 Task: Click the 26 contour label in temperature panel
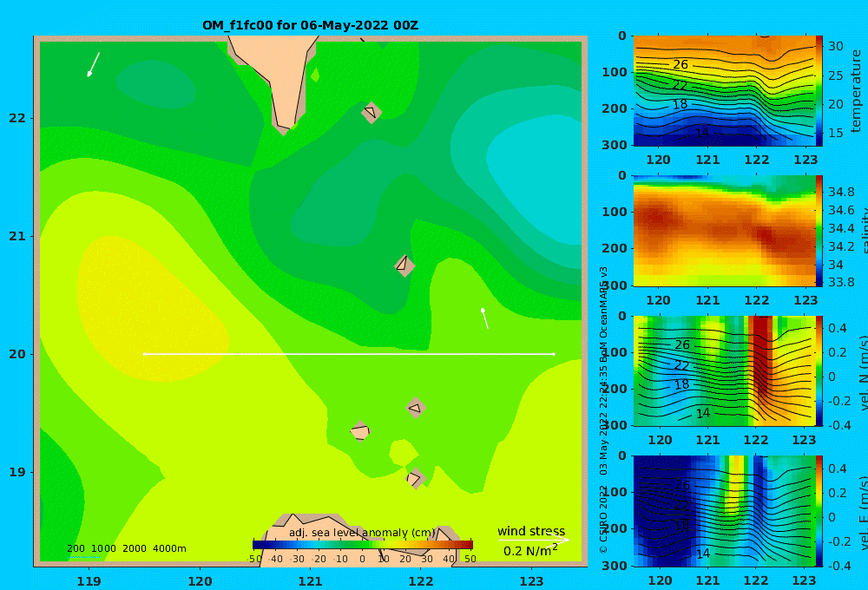(681, 65)
